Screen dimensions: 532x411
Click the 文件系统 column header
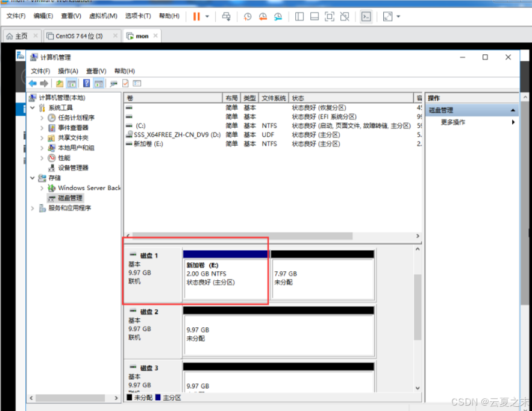point(274,98)
